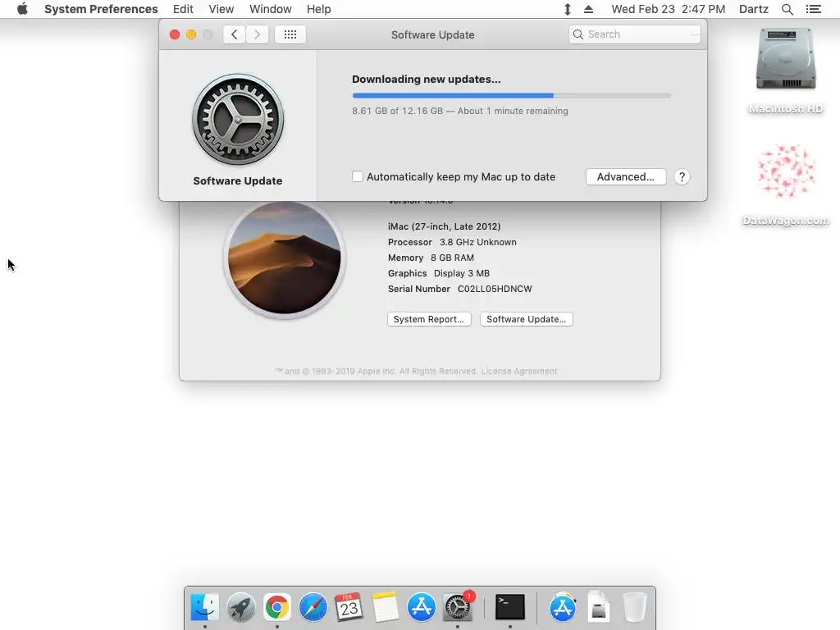Click the large Software Update gear icon

(238, 120)
